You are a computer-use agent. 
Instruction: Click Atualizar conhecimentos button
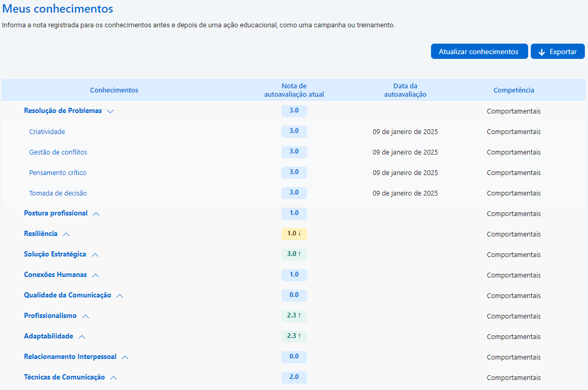(x=479, y=52)
